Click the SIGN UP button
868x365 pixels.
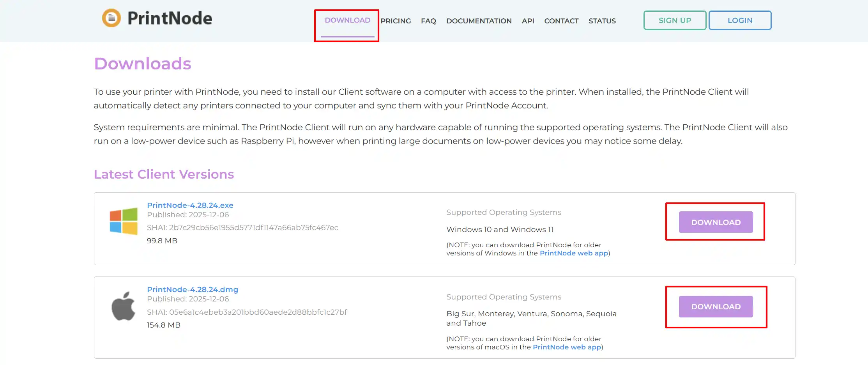click(675, 20)
